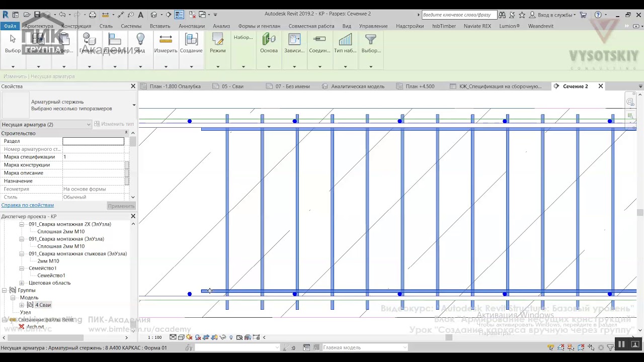Screen dimensions: 644x362
Task: Close the Сечение 2 view tab
Action: point(600,86)
